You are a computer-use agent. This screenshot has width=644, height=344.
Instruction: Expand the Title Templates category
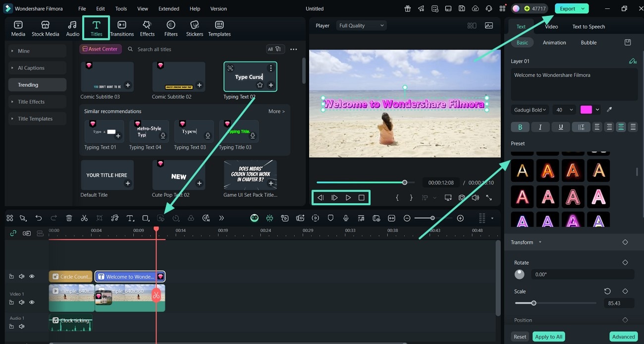tap(37, 118)
